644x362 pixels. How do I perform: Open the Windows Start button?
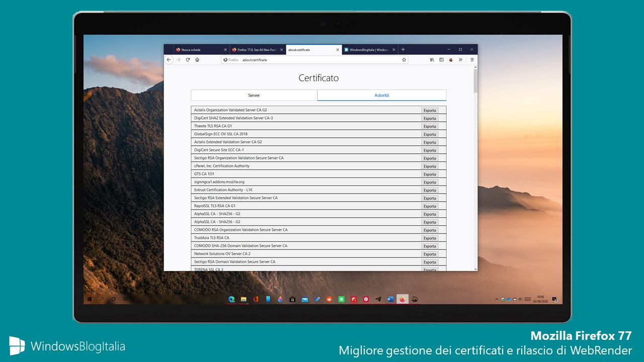click(x=90, y=299)
